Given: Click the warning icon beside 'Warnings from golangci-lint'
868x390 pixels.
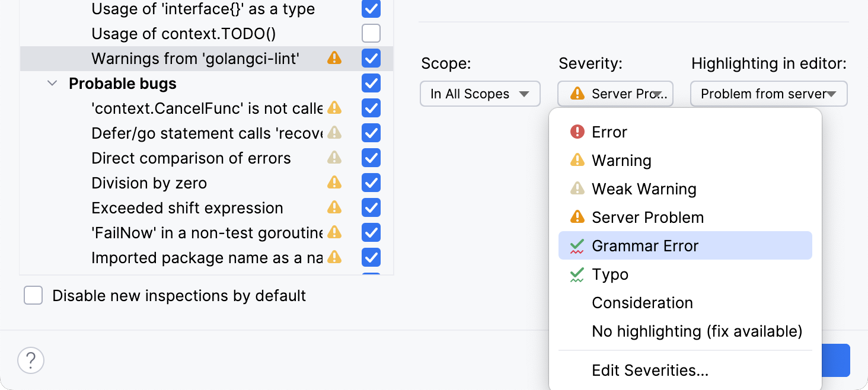Looking at the screenshot, I should [335, 59].
